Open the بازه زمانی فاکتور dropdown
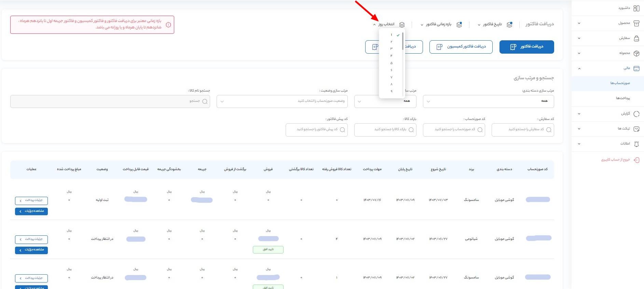This screenshot has width=644, height=289. click(436, 24)
